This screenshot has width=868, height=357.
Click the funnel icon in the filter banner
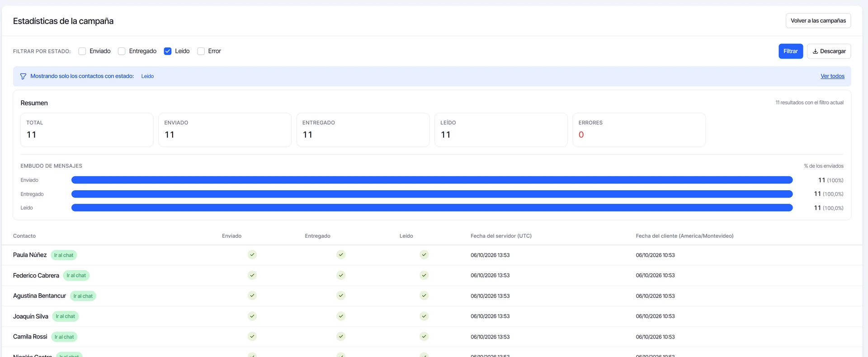[x=23, y=76]
